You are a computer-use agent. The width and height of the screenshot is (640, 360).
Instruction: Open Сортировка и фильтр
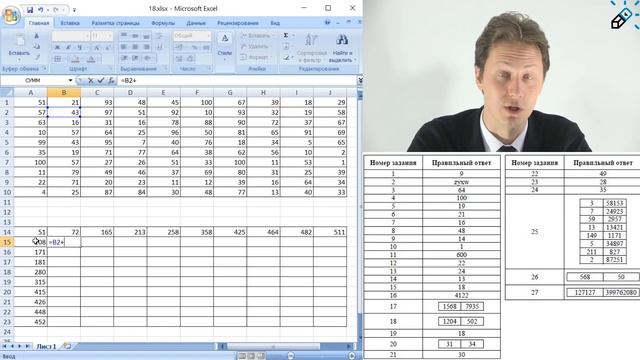coord(312,48)
